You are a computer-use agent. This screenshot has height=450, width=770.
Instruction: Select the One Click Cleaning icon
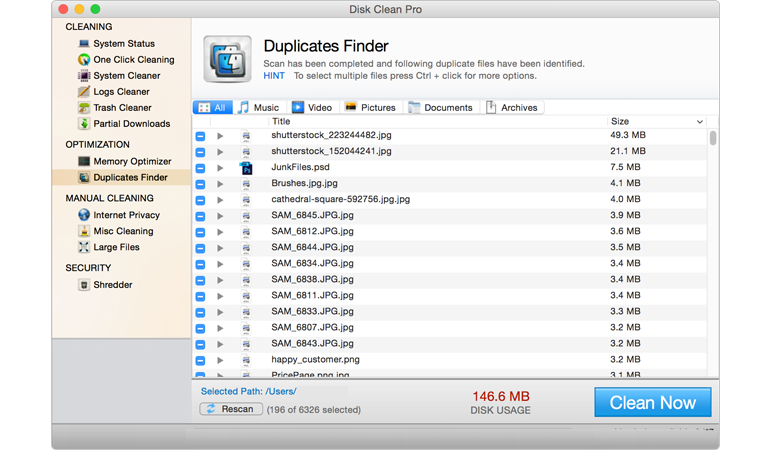84,60
